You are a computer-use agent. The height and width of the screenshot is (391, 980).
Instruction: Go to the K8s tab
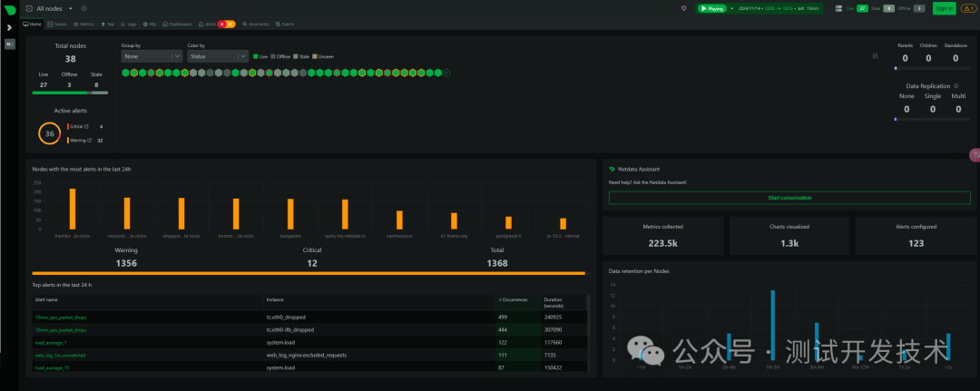pos(150,24)
